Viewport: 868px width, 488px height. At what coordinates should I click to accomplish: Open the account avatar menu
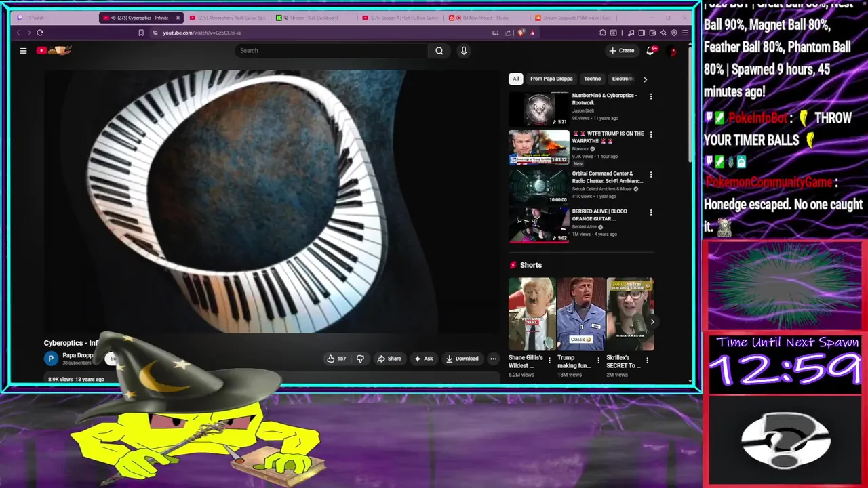(673, 51)
